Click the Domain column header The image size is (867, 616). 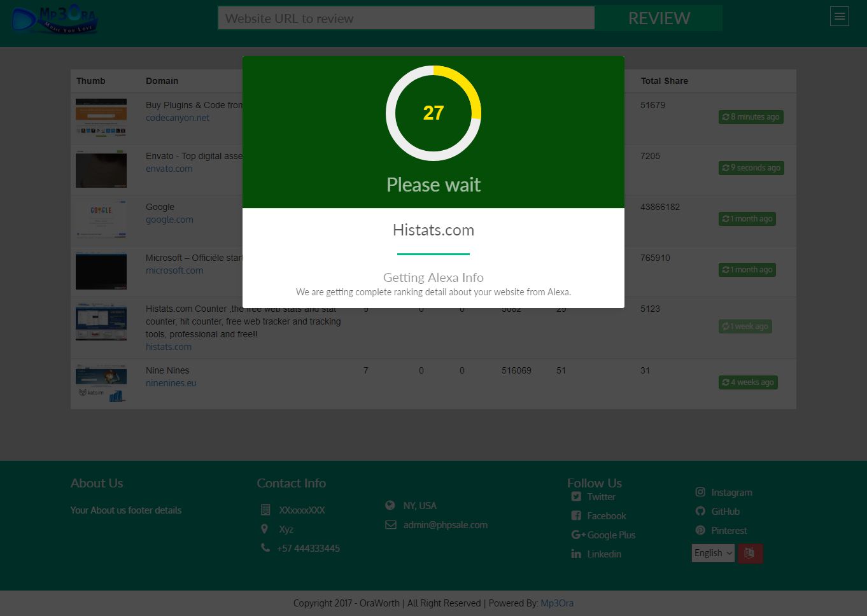pos(162,81)
